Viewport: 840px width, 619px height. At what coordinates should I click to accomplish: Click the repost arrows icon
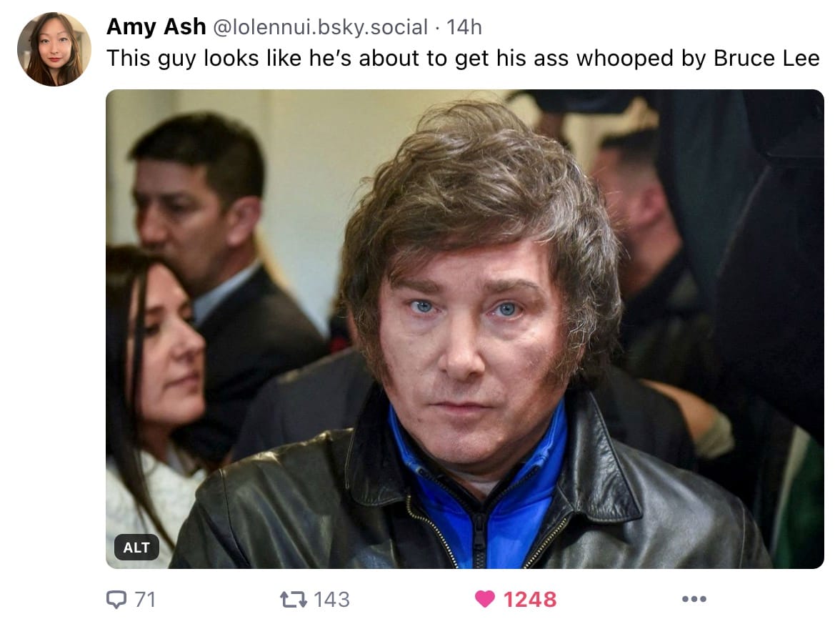click(294, 599)
